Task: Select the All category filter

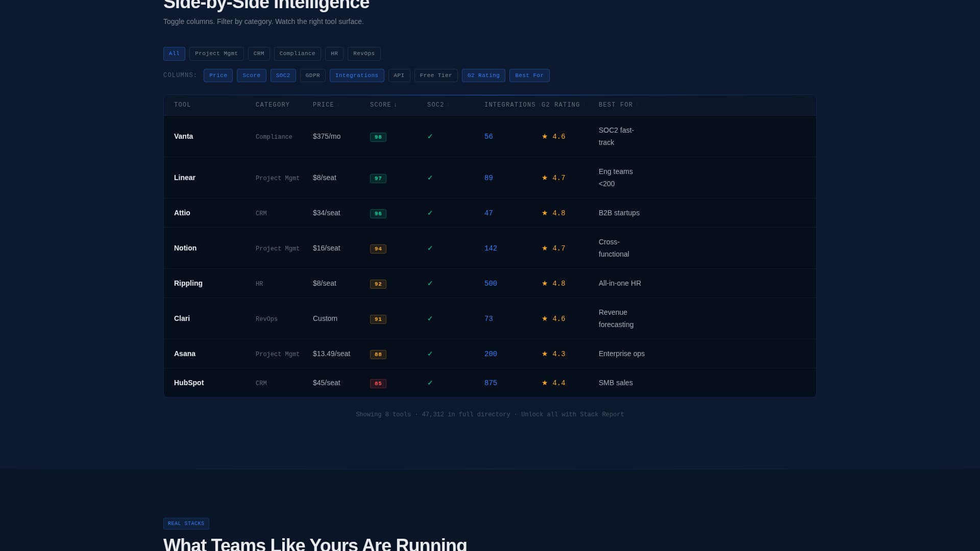Action: [174, 54]
